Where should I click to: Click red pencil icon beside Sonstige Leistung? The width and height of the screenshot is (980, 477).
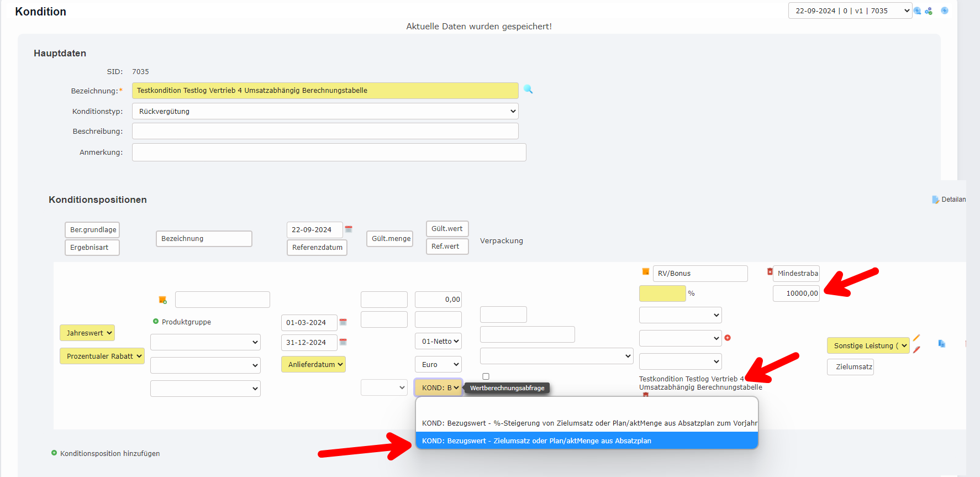(x=916, y=350)
